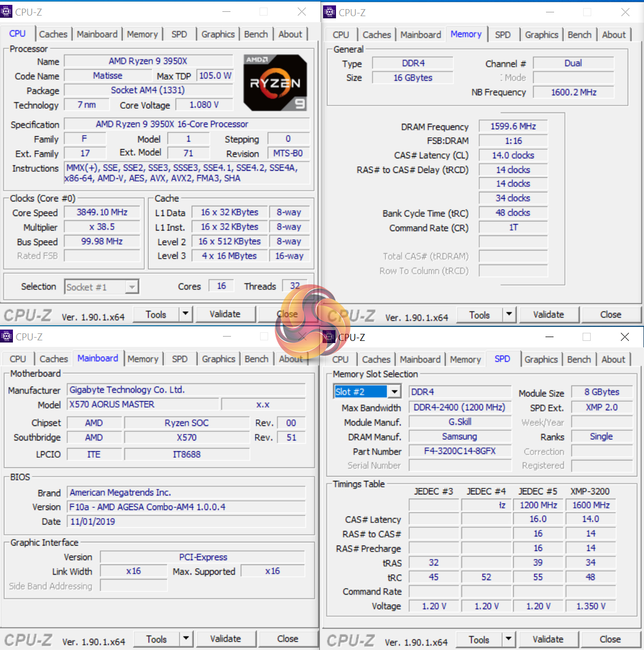This screenshot has width=644, height=650.
Task: Go to CPU tab in the Mainboard window
Action: click(x=18, y=359)
